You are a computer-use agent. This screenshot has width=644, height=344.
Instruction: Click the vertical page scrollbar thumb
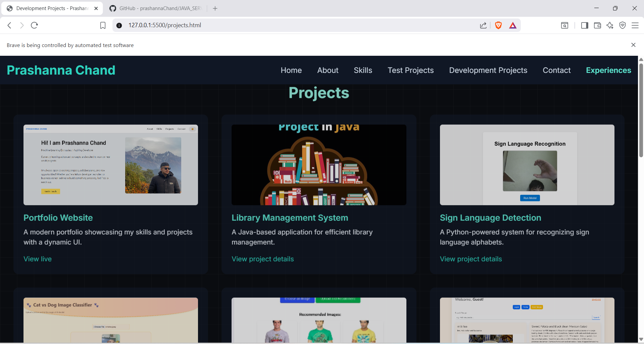pos(641,110)
